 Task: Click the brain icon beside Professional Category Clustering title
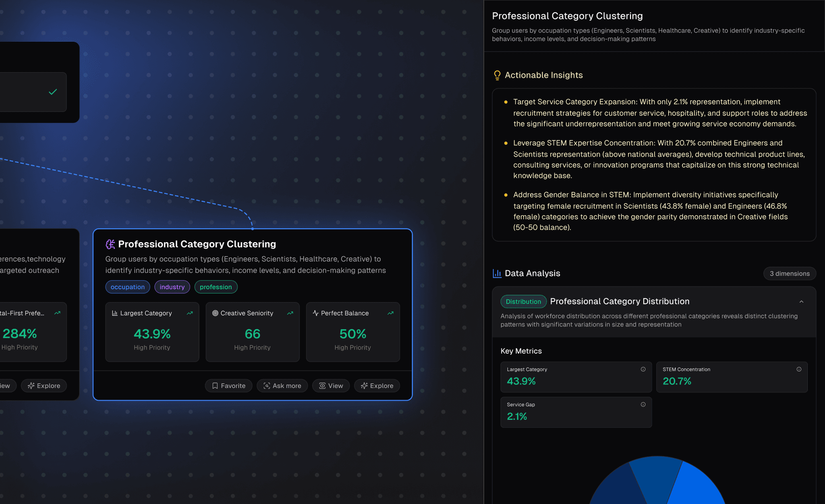tap(110, 244)
